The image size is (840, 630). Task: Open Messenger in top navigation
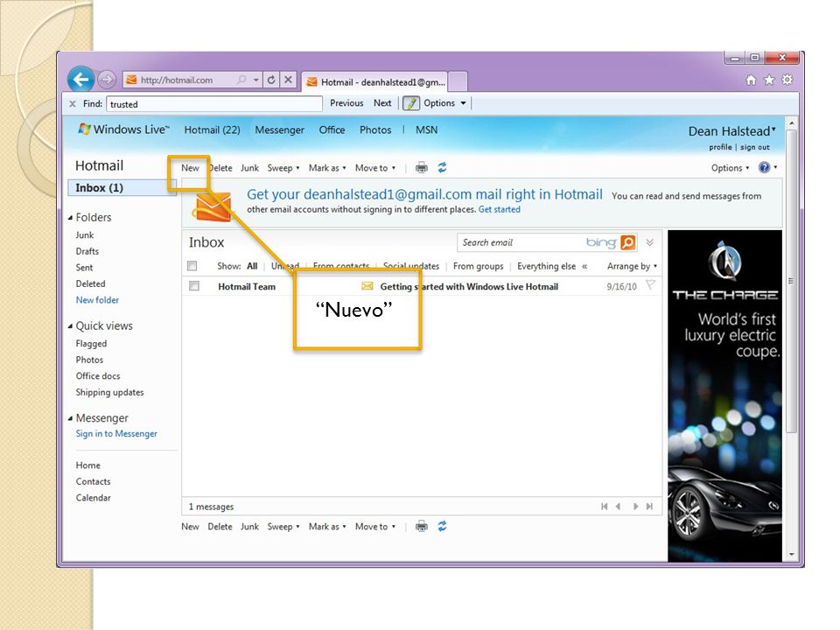coord(280,129)
